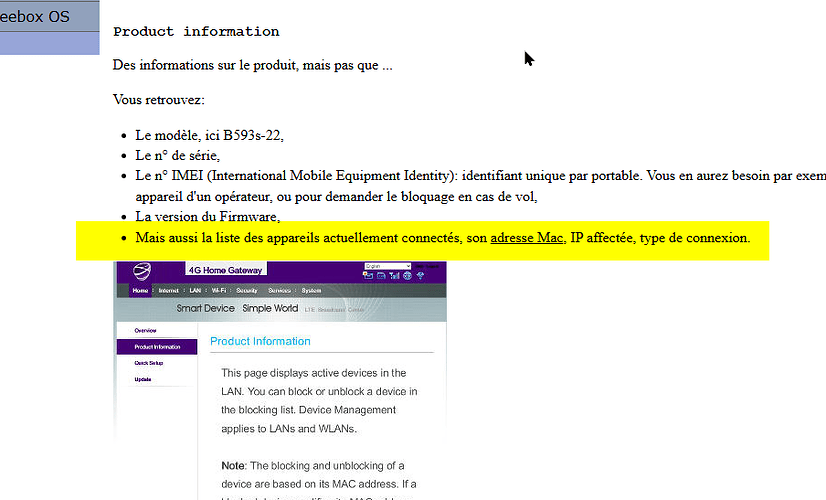Select Overview in the gateway sidebar

(145, 330)
